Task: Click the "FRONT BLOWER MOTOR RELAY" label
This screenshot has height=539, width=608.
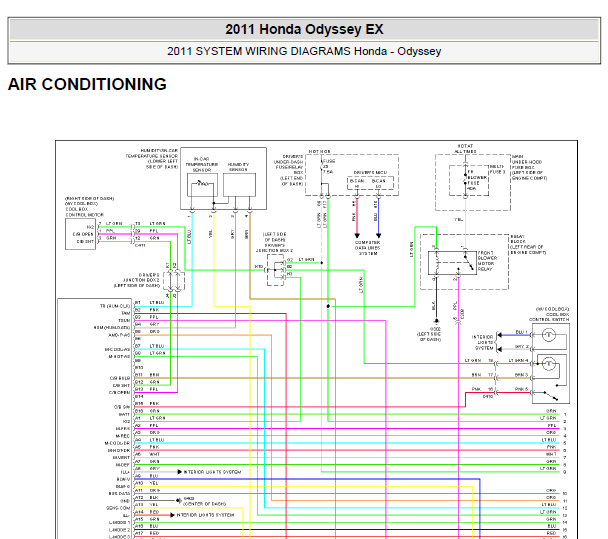Action: pos(487,261)
